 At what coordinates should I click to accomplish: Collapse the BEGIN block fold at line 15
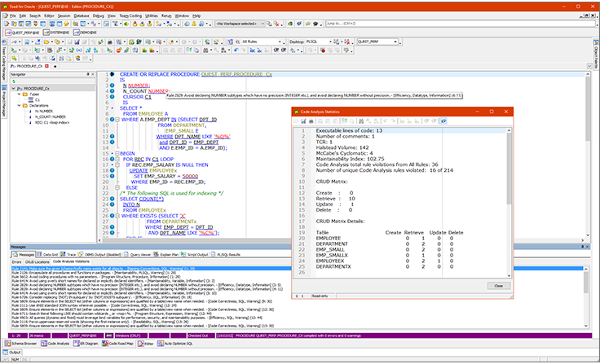pos(117,154)
